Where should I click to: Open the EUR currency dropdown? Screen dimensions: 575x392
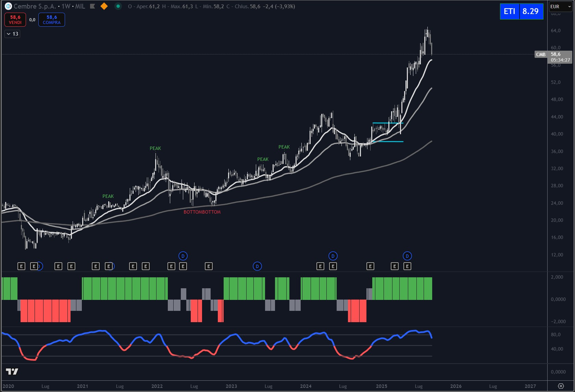(560, 7)
